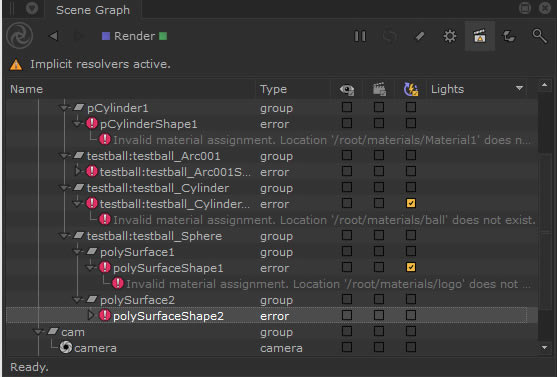Toggle render checkbox for pCylinderShape1

[379, 123]
